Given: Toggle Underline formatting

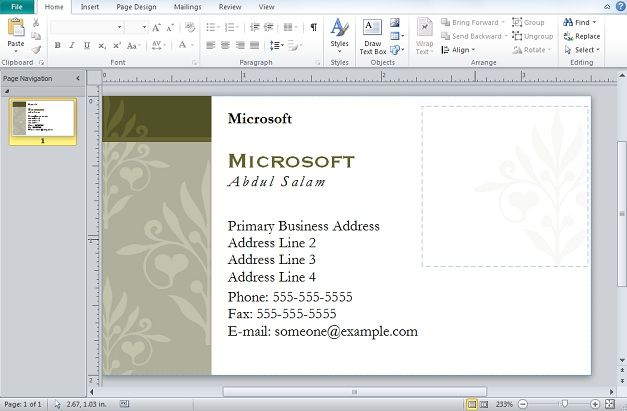Looking at the screenshot, I should 87,45.
